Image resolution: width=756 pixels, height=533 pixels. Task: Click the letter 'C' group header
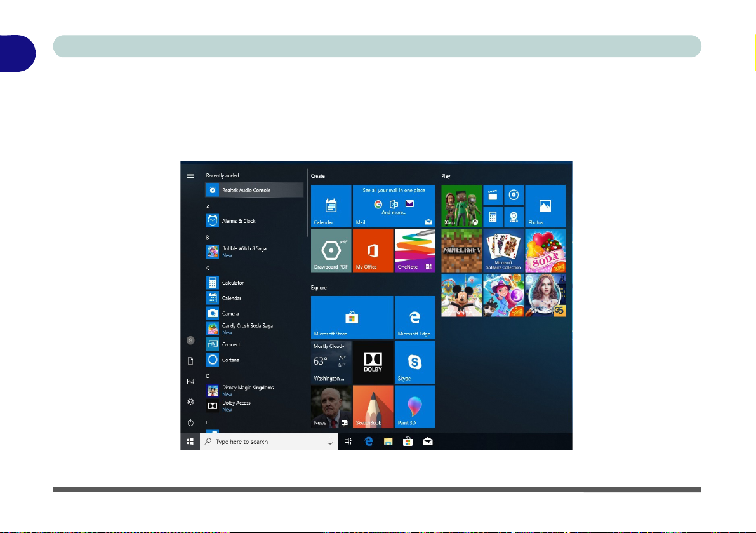(x=208, y=268)
